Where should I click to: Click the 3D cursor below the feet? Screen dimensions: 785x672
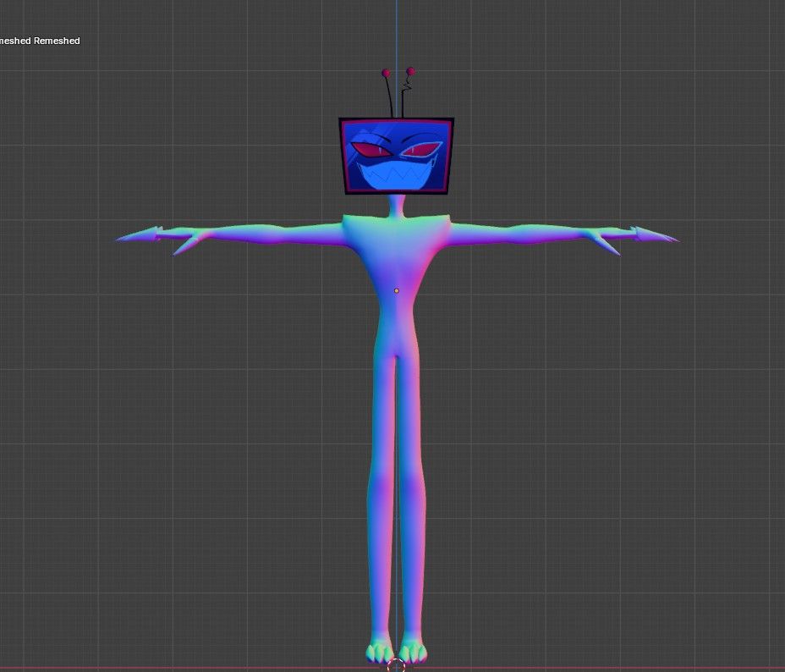point(396,665)
